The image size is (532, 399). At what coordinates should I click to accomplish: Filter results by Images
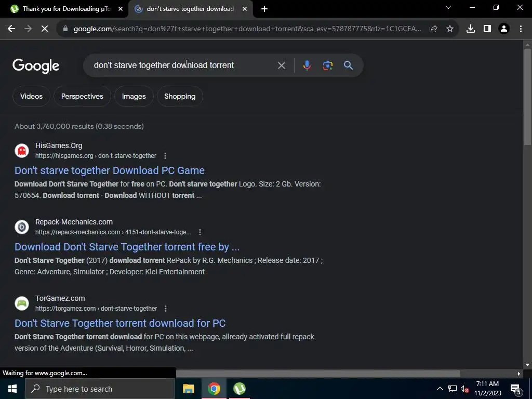tap(134, 96)
